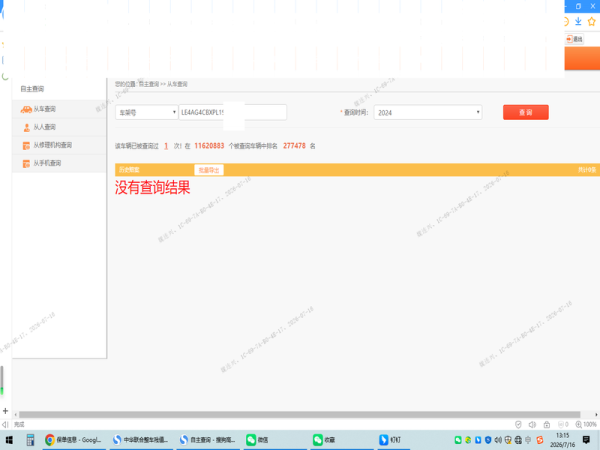Select 从人查询 in the sidebar

[x=59, y=127]
